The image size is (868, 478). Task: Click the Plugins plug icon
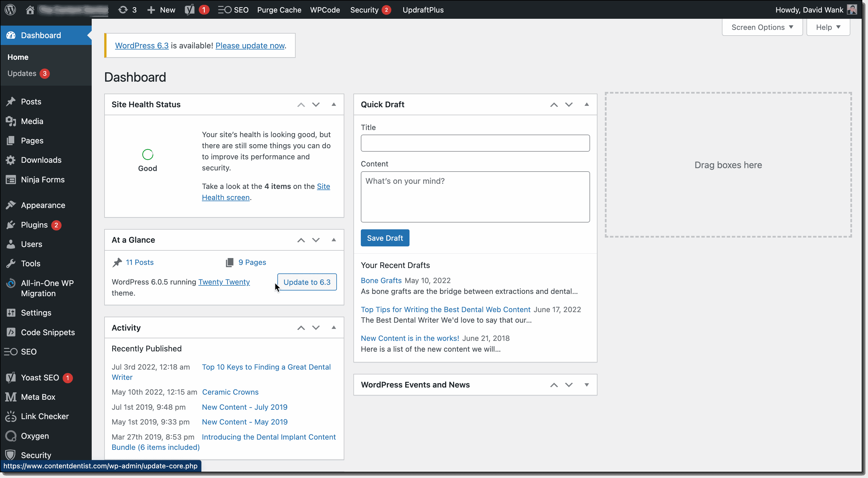click(11, 224)
